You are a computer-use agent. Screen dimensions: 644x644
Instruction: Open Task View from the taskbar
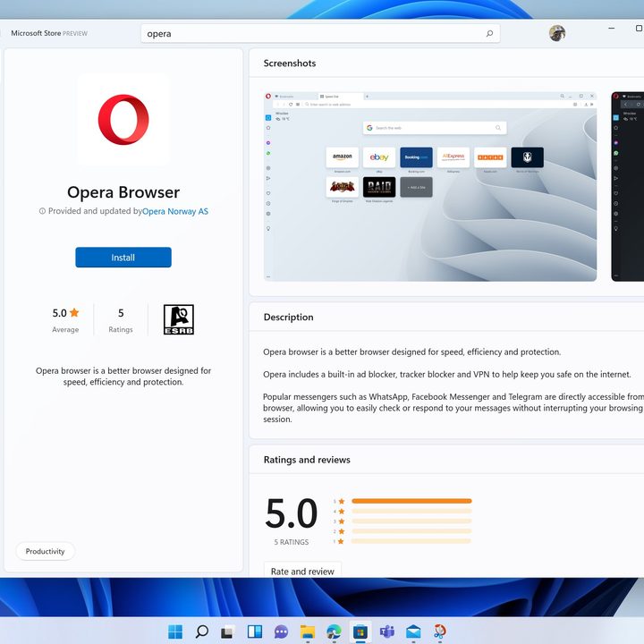pyautogui.click(x=228, y=631)
